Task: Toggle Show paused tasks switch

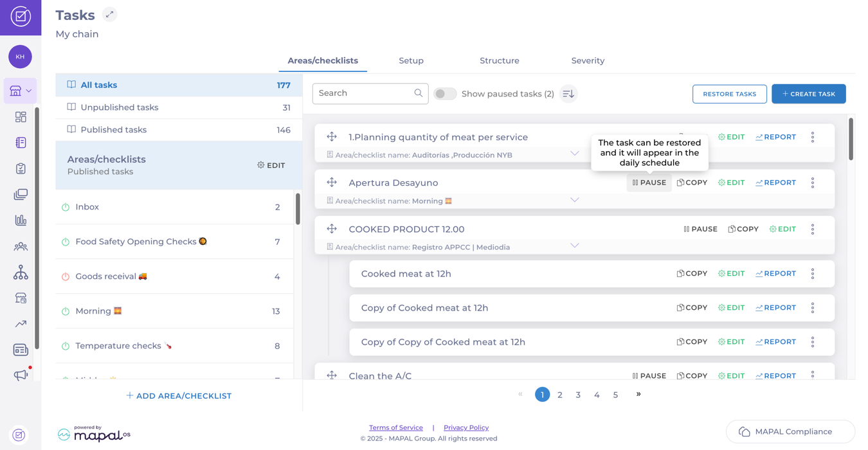Action: point(445,94)
